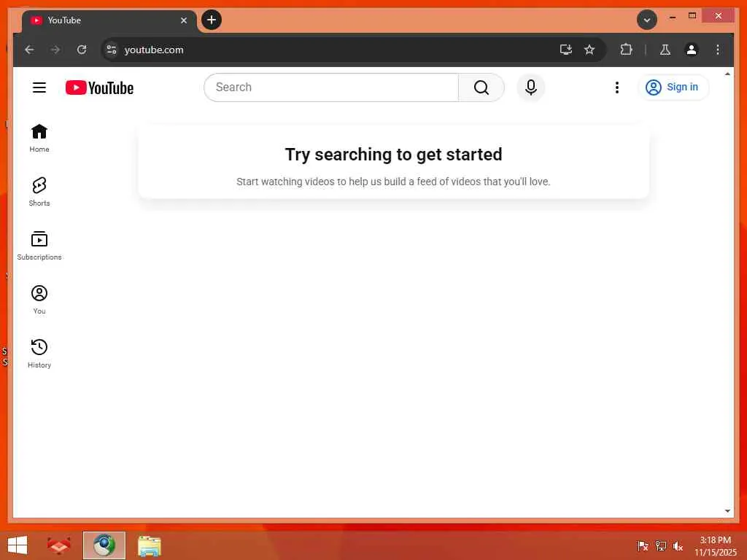
Task: Open Shorts from the sidebar
Action: [39, 192]
